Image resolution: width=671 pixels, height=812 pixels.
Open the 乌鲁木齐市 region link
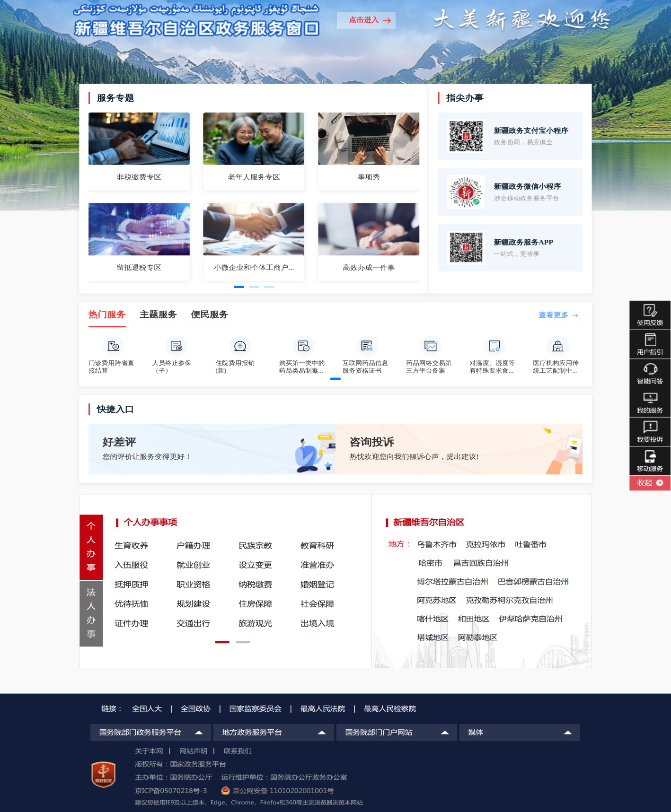tap(437, 544)
